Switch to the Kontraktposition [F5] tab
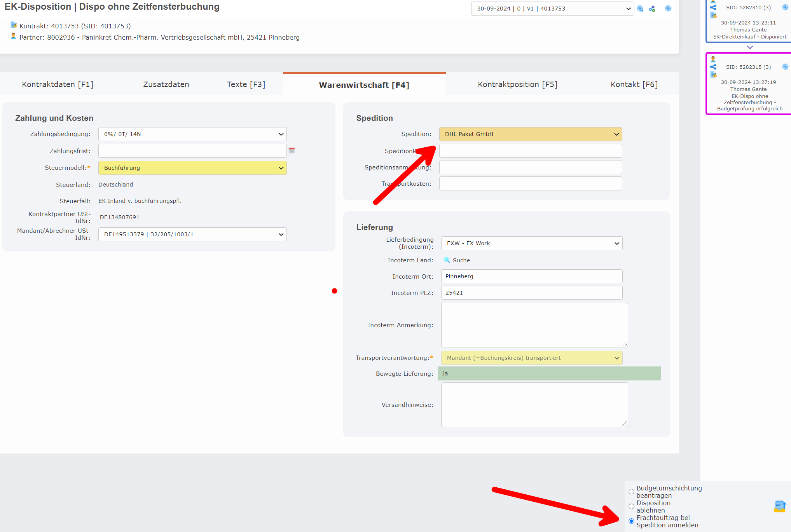The width and height of the screenshot is (791, 532). coord(518,84)
